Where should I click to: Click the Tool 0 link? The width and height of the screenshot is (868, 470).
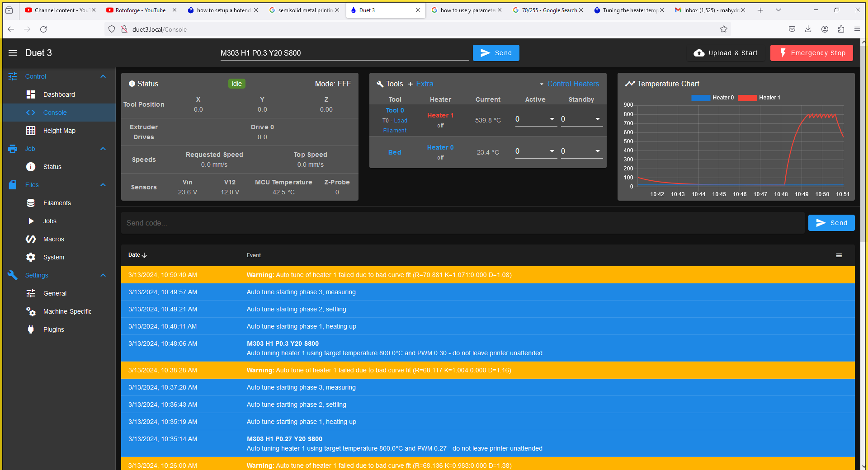point(395,110)
